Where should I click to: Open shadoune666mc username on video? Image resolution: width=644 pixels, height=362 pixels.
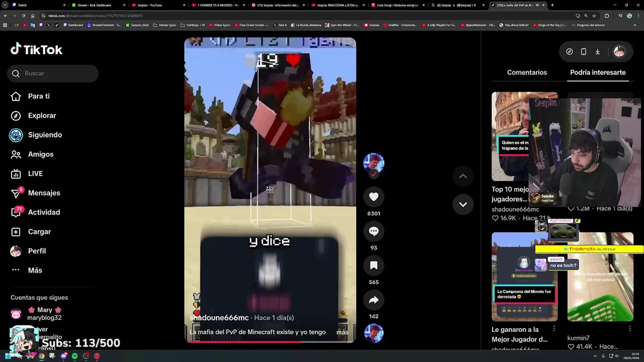click(219, 318)
